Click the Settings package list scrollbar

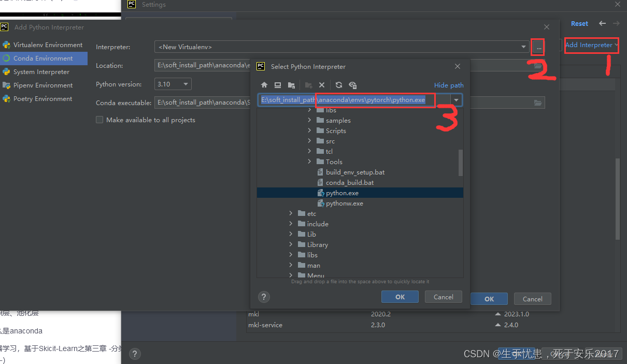pyautogui.click(x=617, y=199)
